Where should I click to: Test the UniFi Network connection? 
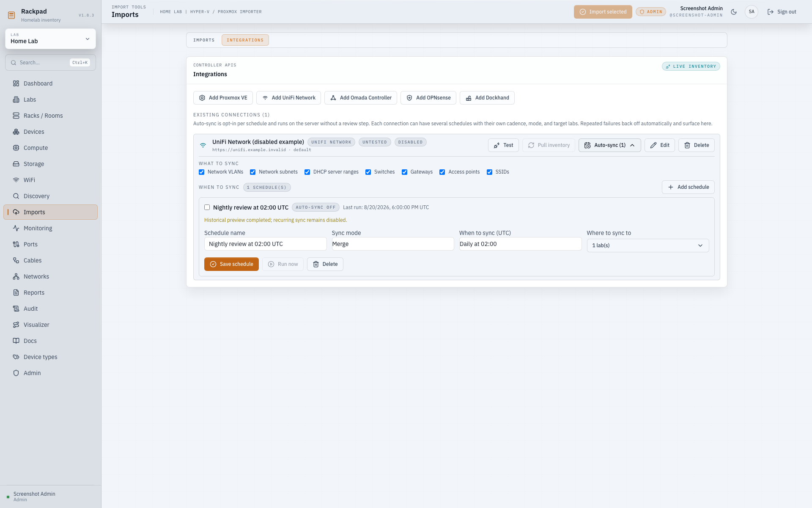503,145
